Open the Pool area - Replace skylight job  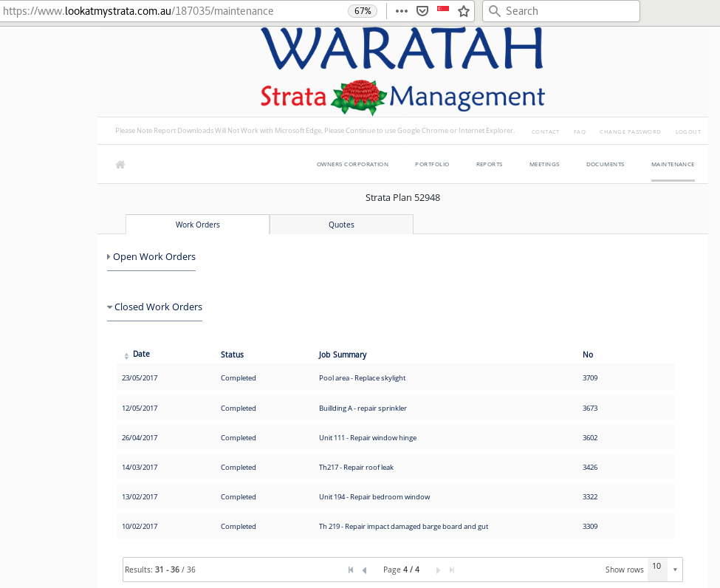click(x=363, y=378)
